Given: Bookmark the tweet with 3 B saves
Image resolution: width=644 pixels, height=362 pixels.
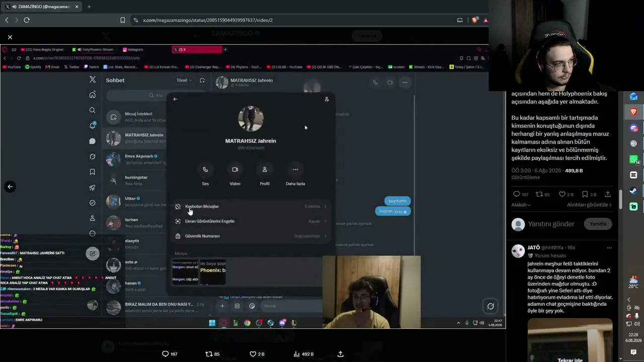Looking at the screenshot, I should pos(589,194).
